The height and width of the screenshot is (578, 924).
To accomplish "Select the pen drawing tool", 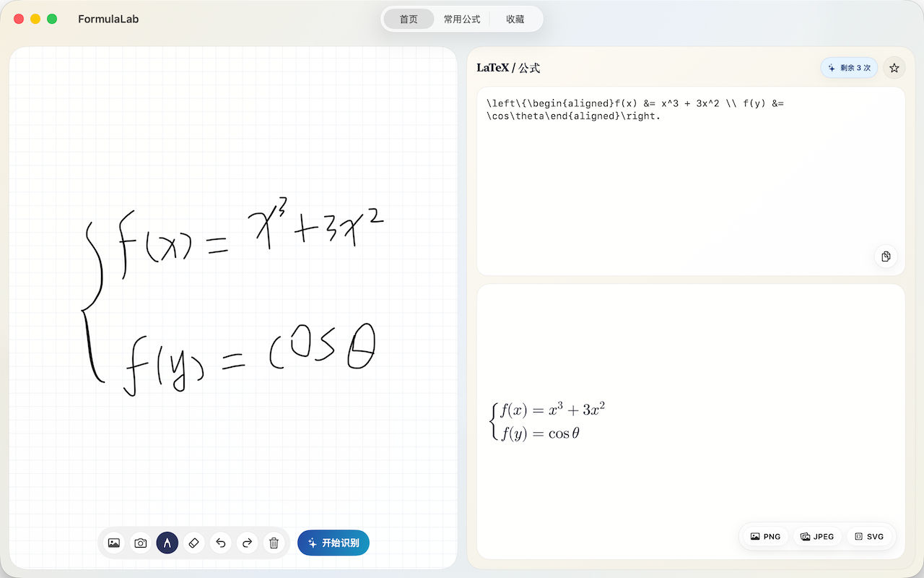I will coord(167,543).
